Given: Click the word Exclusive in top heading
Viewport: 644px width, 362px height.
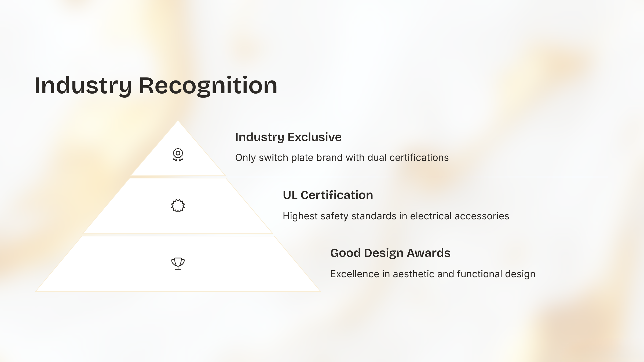Looking at the screenshot, I should click(x=315, y=137).
